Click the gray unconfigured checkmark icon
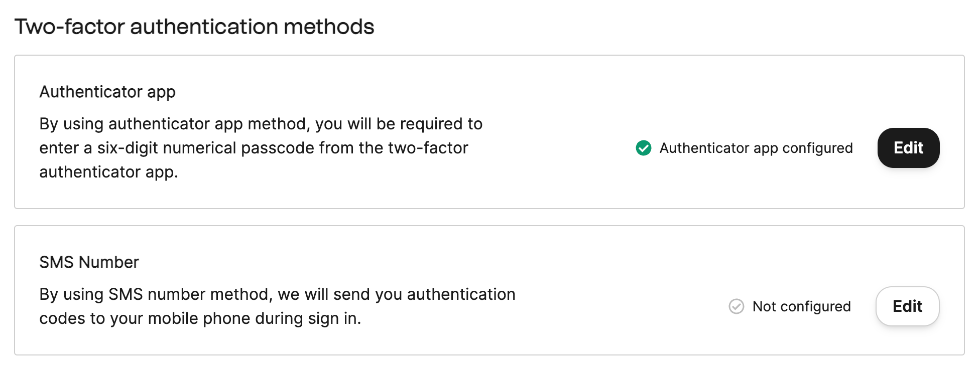The width and height of the screenshot is (980, 366). pos(736,306)
